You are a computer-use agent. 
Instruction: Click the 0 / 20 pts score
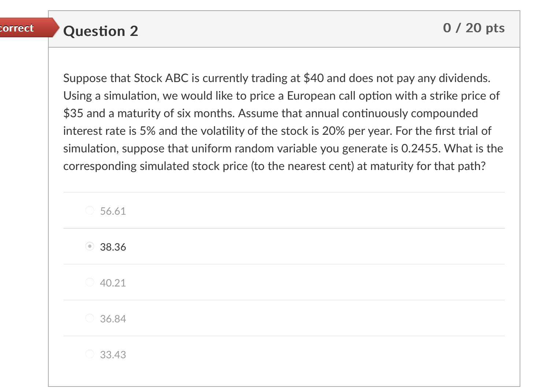473,28
